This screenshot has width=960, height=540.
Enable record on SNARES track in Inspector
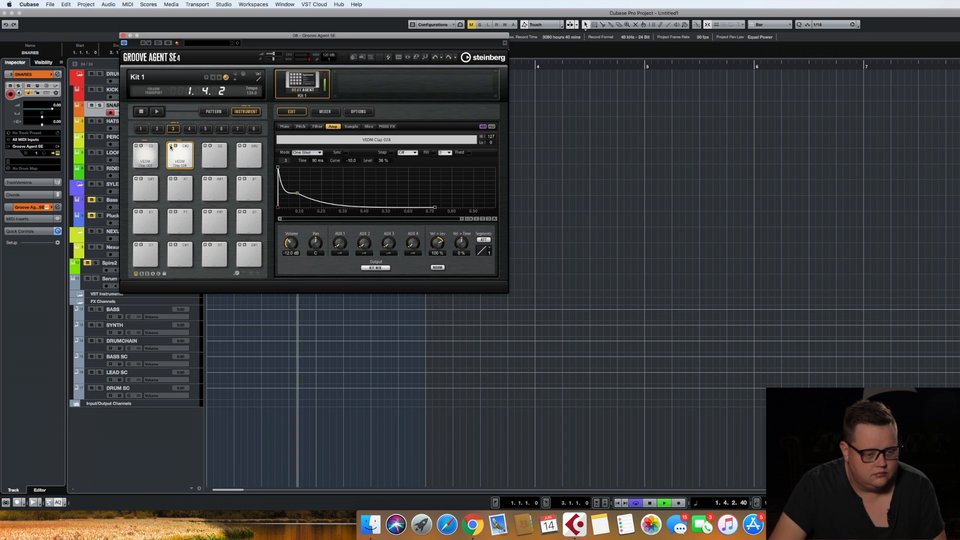pos(10,94)
